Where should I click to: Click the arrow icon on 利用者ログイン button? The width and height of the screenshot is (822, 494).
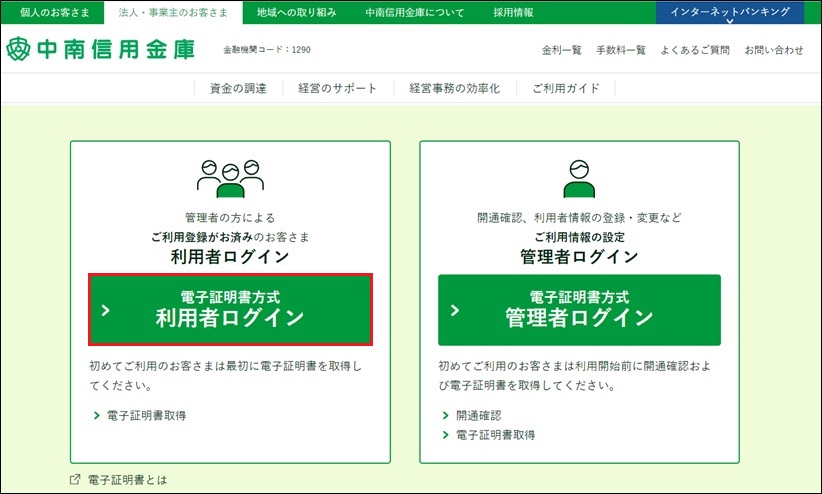[107, 310]
